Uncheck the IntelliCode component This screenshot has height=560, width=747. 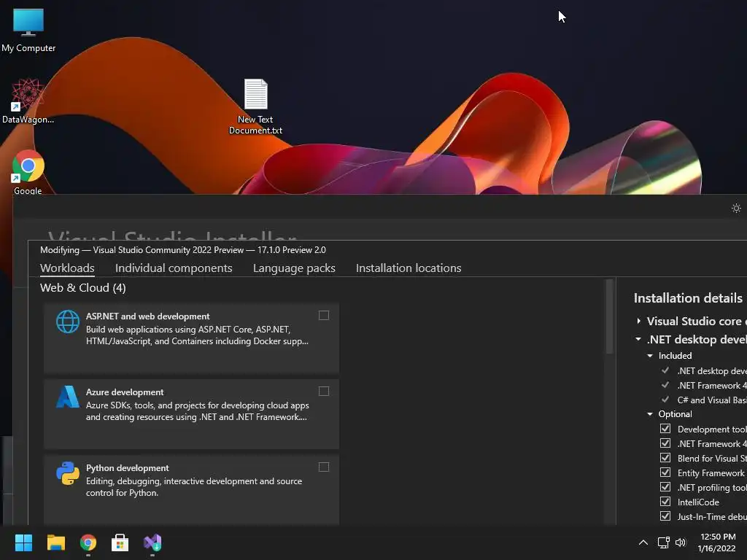(x=665, y=502)
